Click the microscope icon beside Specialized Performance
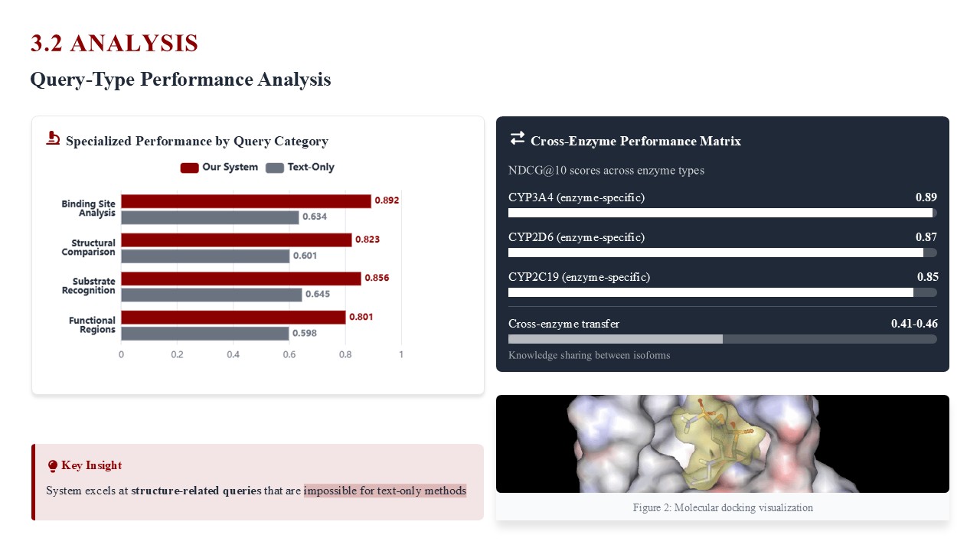The height and width of the screenshot is (551, 980). coord(53,139)
